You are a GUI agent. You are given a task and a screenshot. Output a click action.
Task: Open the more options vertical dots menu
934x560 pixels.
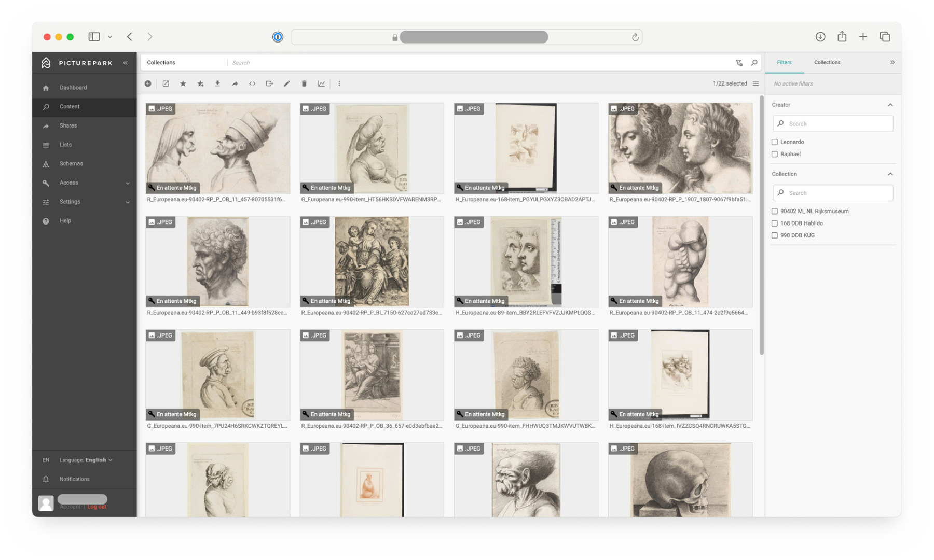coord(339,83)
